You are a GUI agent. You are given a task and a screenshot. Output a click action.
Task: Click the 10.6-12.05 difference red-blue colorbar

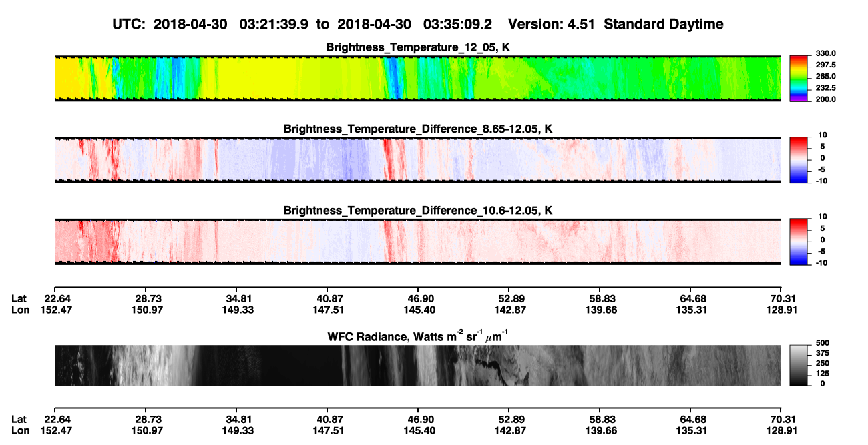pyautogui.click(x=799, y=241)
